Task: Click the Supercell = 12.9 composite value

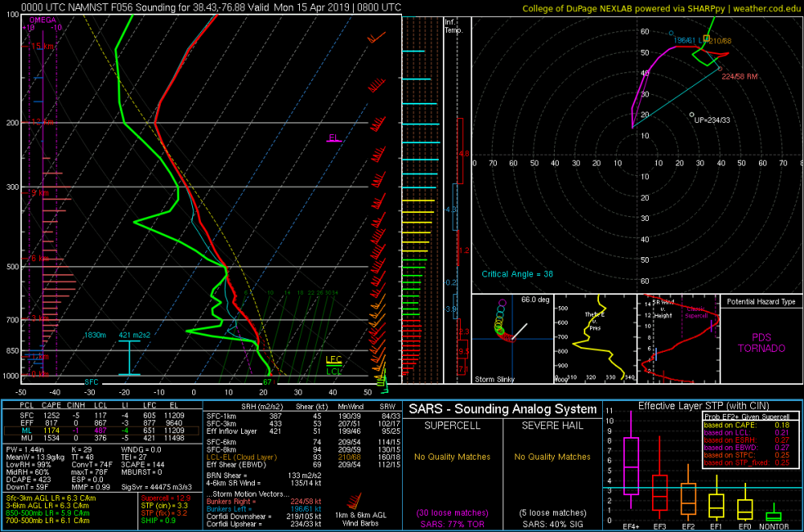Action: 166,497
